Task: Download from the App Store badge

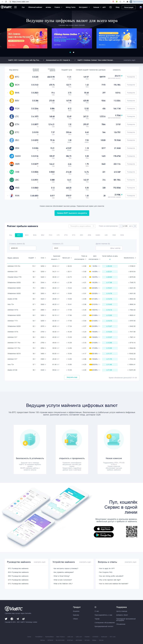Action: point(104,529)
